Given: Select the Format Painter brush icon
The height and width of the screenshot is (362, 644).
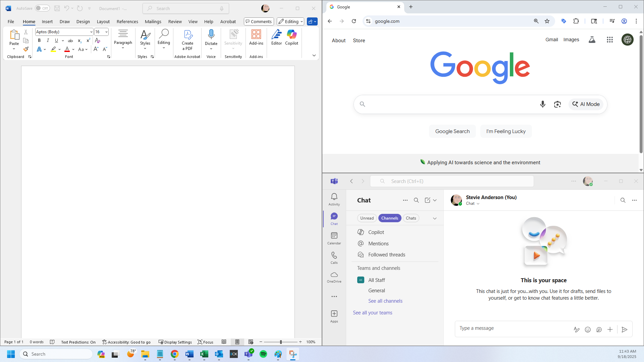Looking at the screenshot, I should point(26,49).
